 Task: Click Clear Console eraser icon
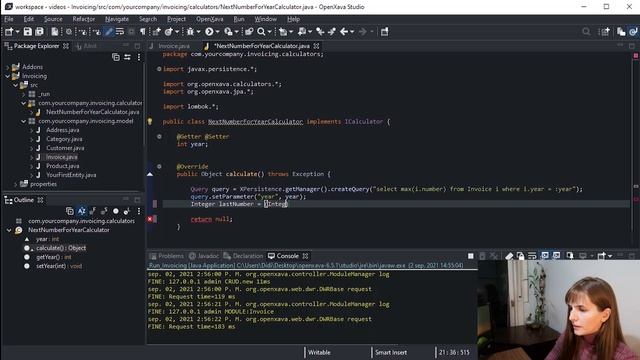point(509,256)
